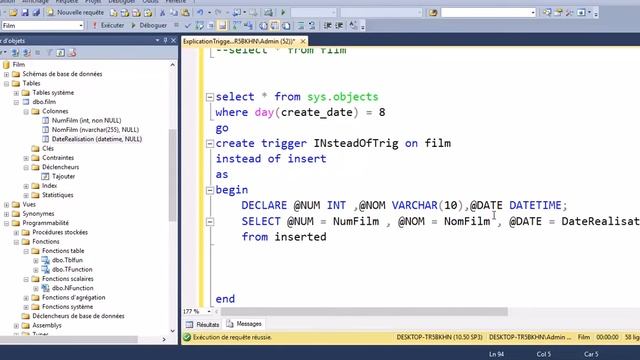Screen dimensions: 640x360
Task: Click the Undo arrow icon
Action: click(200, 13)
